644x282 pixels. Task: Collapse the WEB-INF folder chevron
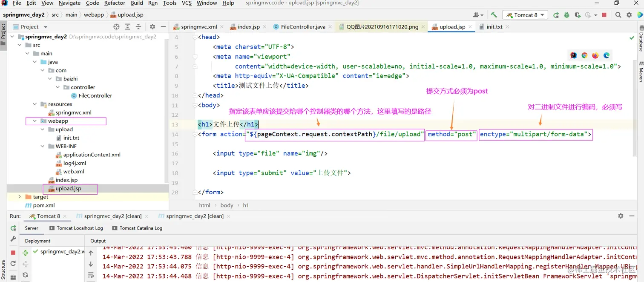pyautogui.click(x=43, y=146)
